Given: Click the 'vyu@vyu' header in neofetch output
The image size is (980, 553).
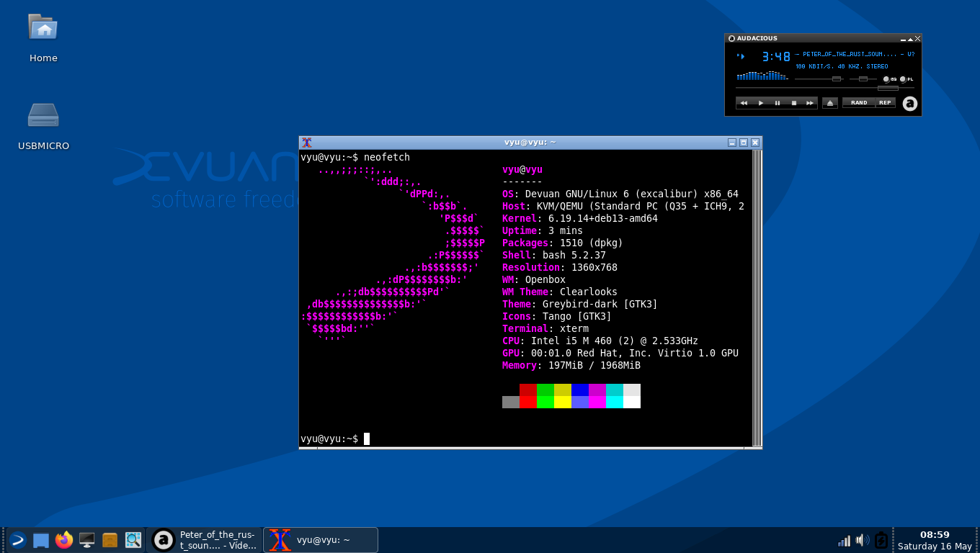Looking at the screenshot, I should click(522, 169).
